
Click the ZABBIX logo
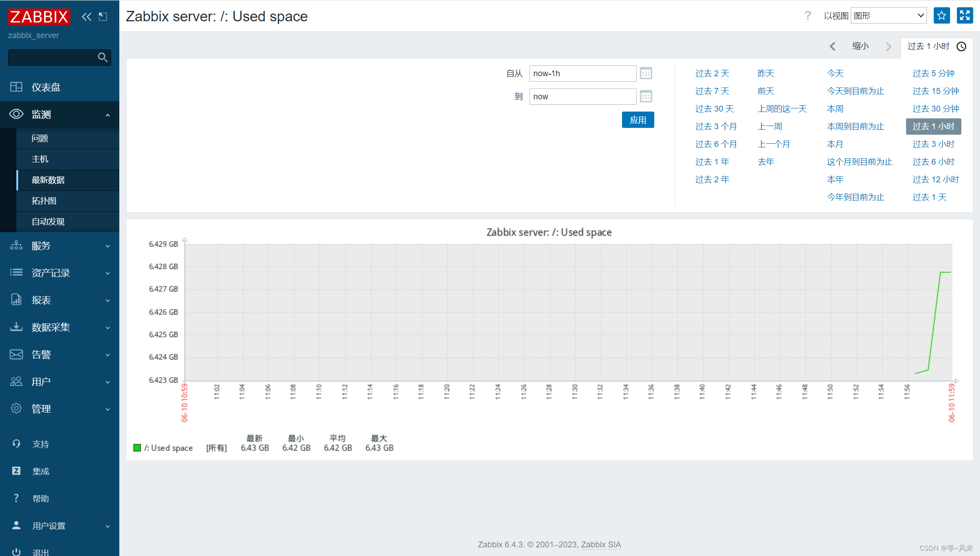tap(39, 16)
